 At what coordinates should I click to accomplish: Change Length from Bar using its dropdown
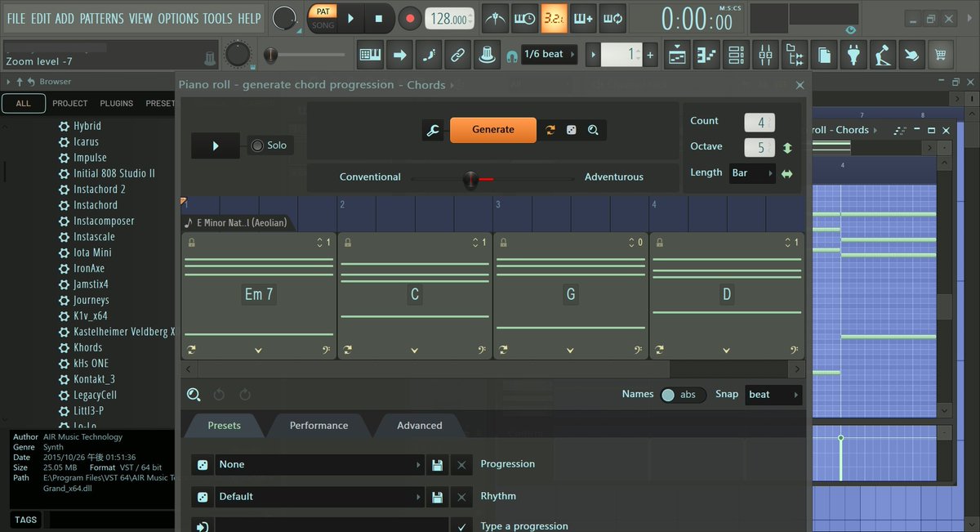[x=752, y=172]
